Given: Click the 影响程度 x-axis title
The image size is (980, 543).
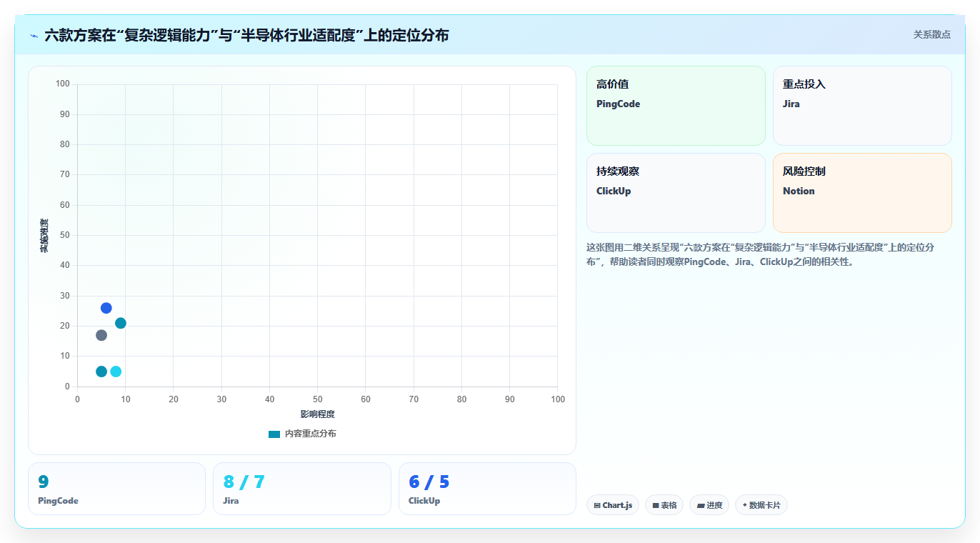Looking at the screenshot, I should pos(317,414).
